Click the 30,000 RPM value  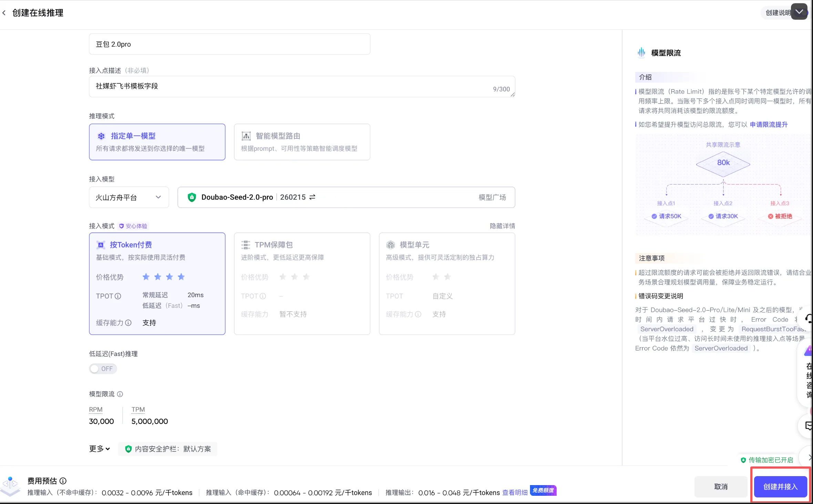pyautogui.click(x=102, y=421)
